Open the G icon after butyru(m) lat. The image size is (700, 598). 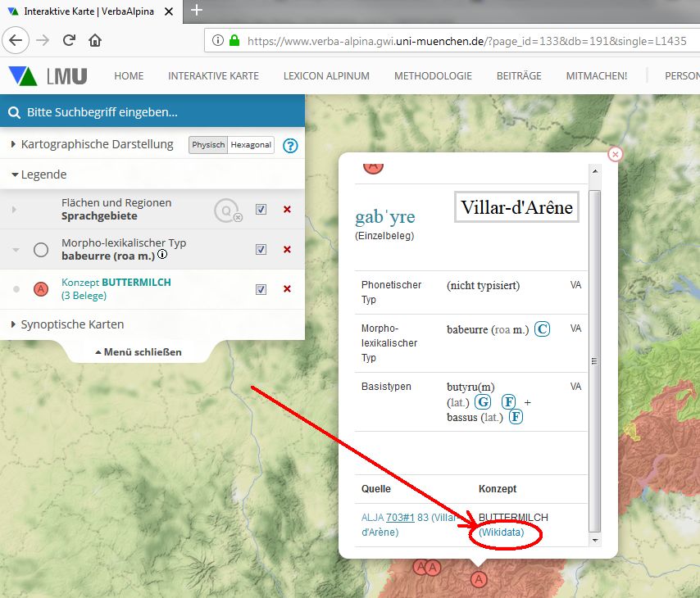(x=483, y=402)
